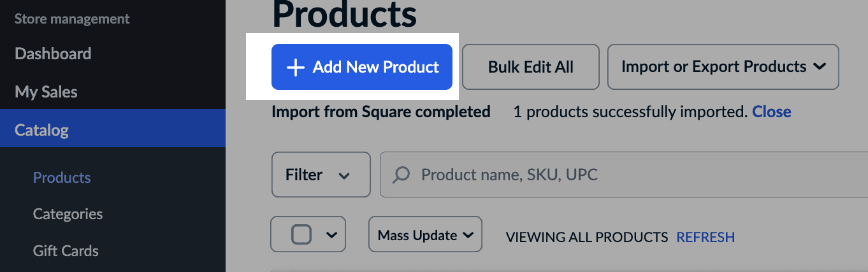The width and height of the screenshot is (868, 272).
Task: Open the Products submenu item
Action: point(62,178)
